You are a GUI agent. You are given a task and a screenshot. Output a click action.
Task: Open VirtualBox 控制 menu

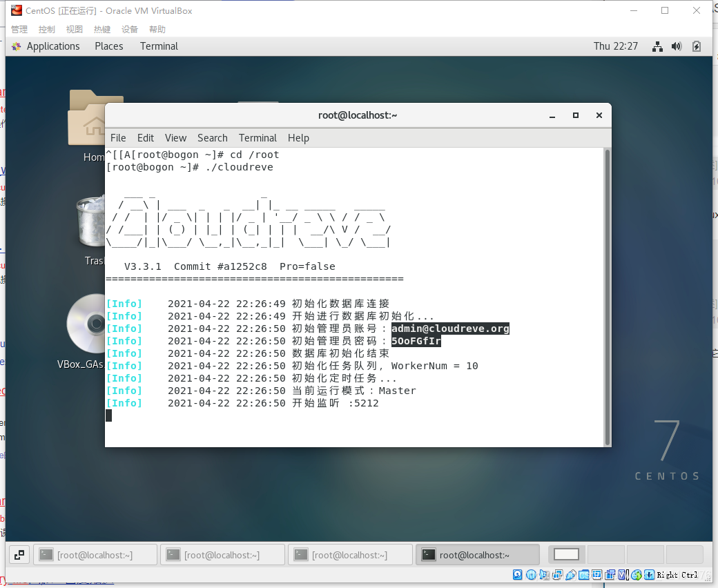click(x=47, y=29)
